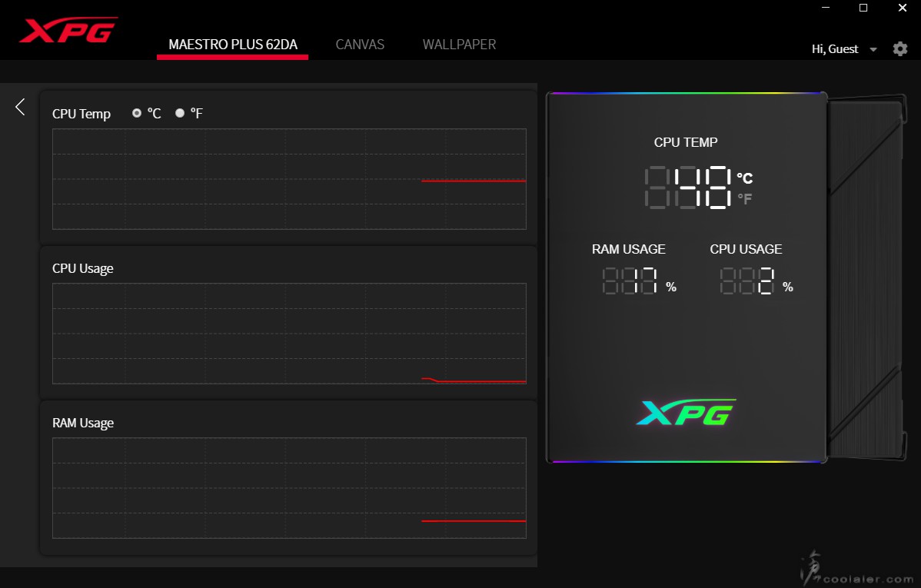Click the CPU Temp graph area
The height and width of the screenshot is (588, 921).
coord(289,179)
